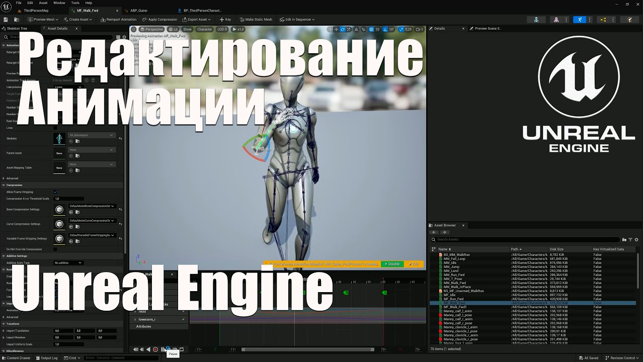
Task: Toggle Do Not Override Compression checkbox
Action: click(55, 249)
